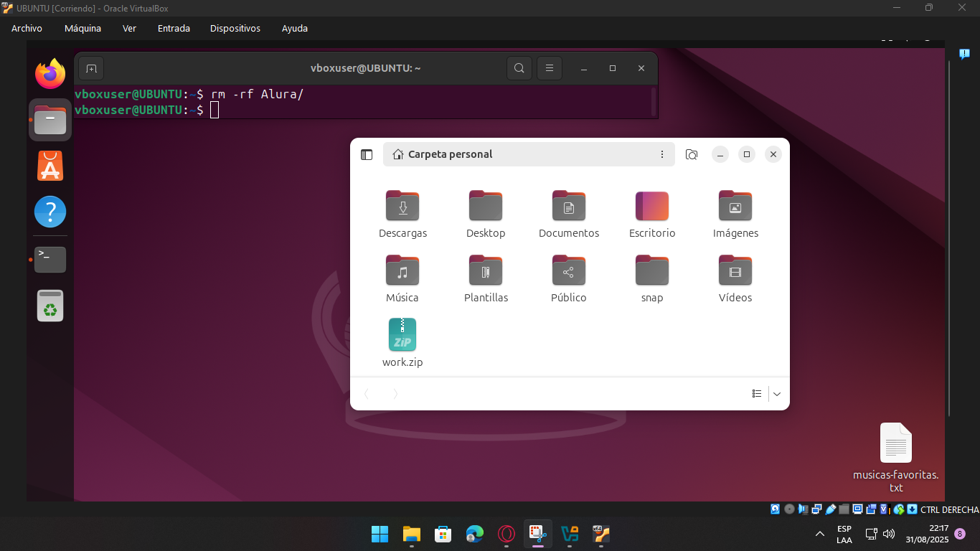This screenshot has height=551, width=980.
Task: Click the terminal scrollbar
Action: click(654, 101)
